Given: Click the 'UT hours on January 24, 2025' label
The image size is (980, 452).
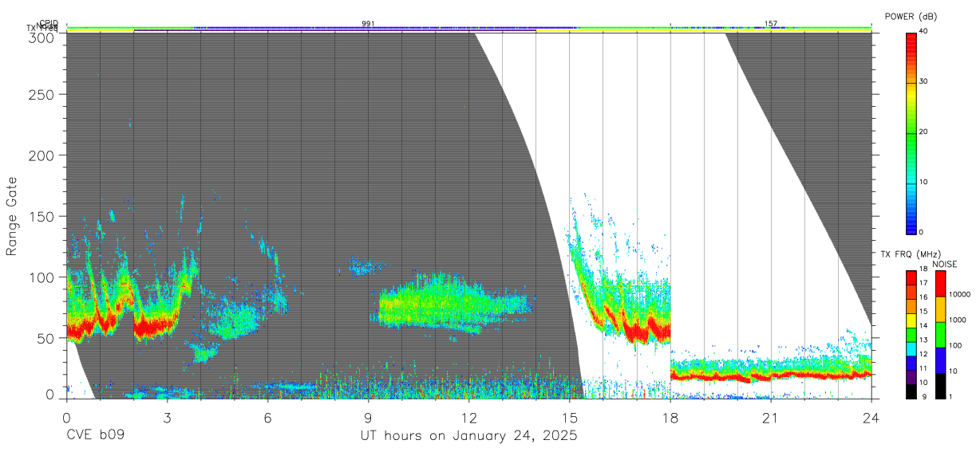Looking at the screenshot, I should pyautogui.click(x=468, y=435).
